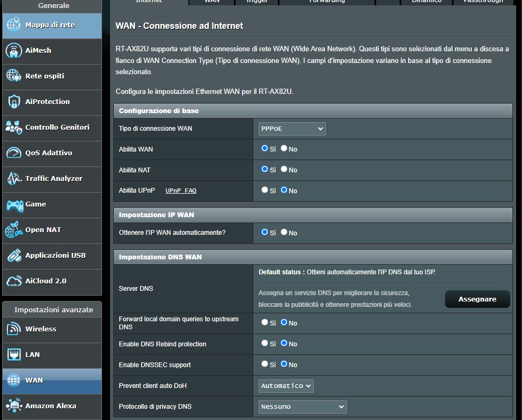Click the Traffic Analyzer icon
The width and height of the screenshot is (522, 420).
pyautogui.click(x=14, y=179)
